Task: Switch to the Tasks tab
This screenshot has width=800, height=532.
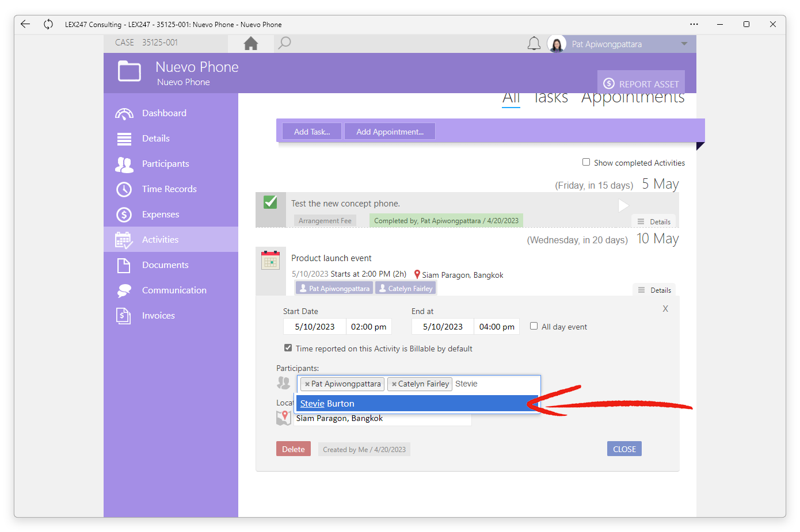Action: (x=551, y=98)
